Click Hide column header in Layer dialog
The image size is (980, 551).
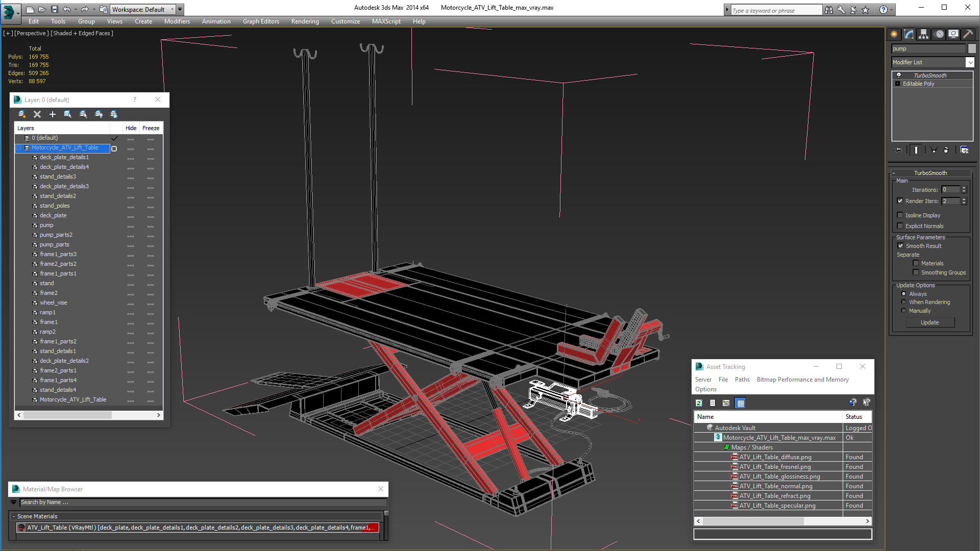point(131,128)
